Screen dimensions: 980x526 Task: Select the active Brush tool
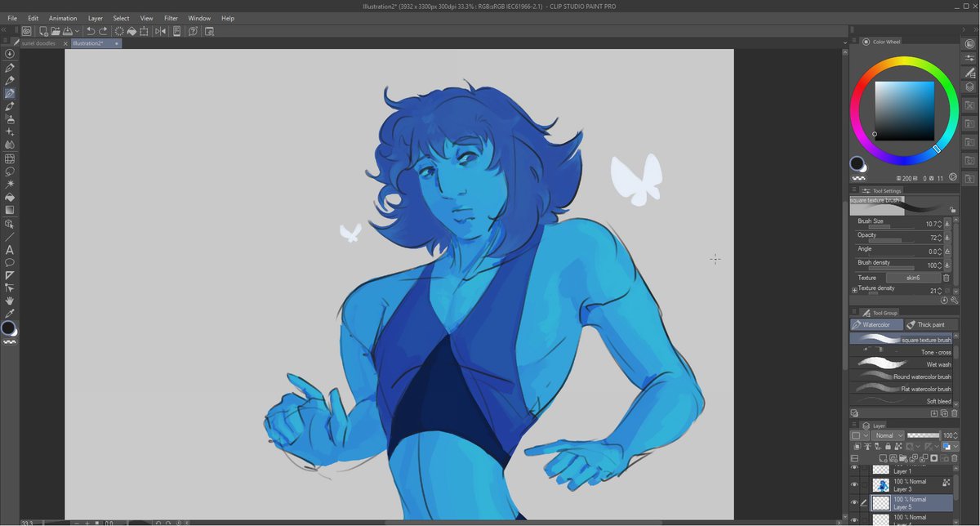[x=10, y=93]
